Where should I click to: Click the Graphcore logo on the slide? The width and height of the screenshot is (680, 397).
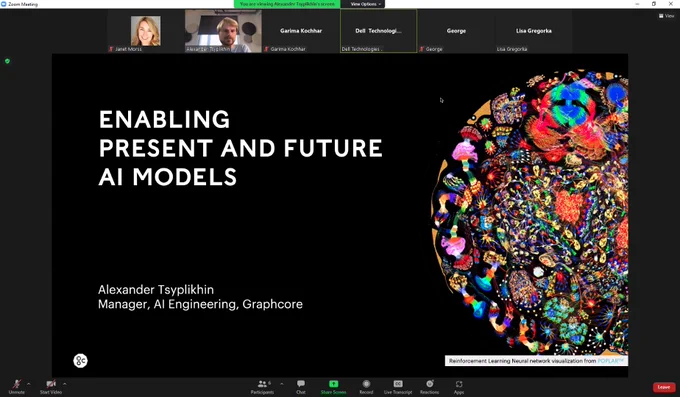(80, 361)
